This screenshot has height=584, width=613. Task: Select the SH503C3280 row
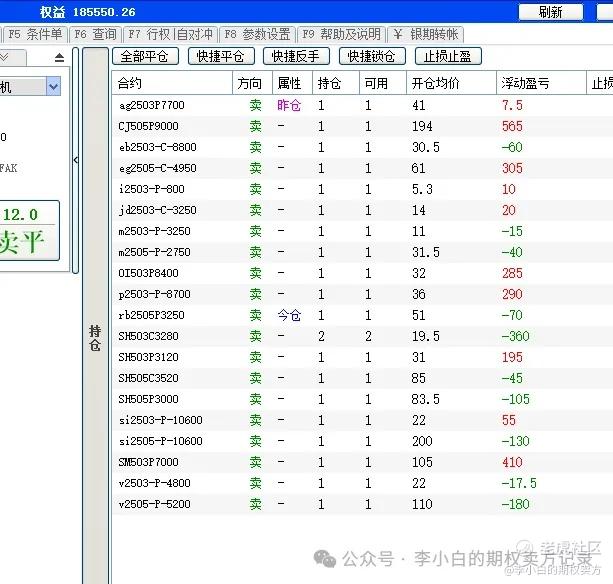pos(362,336)
